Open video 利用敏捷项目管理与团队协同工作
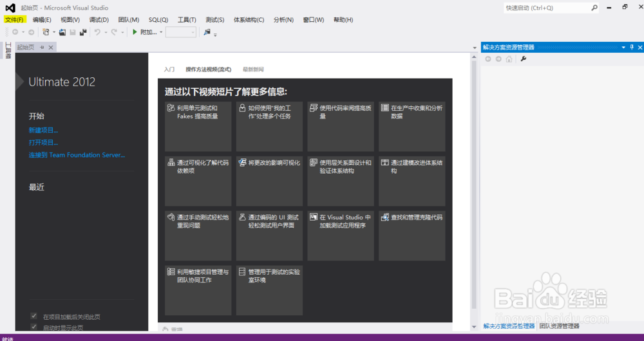This screenshot has width=644, height=341. coord(198,290)
